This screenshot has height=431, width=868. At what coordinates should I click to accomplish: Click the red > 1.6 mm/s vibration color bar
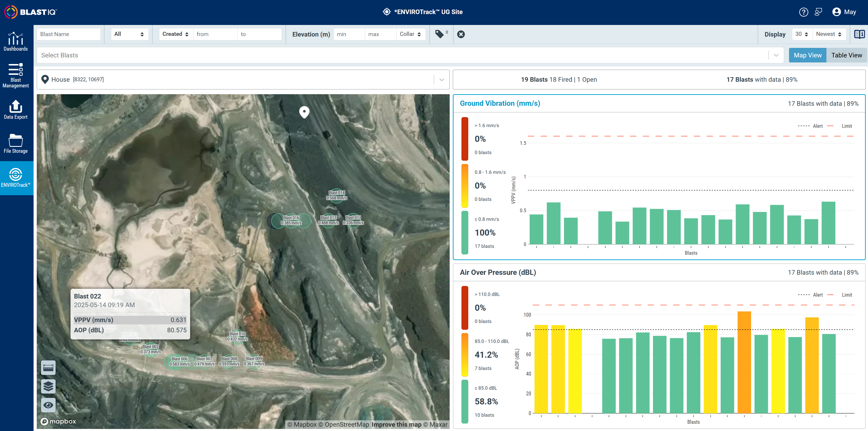click(465, 138)
